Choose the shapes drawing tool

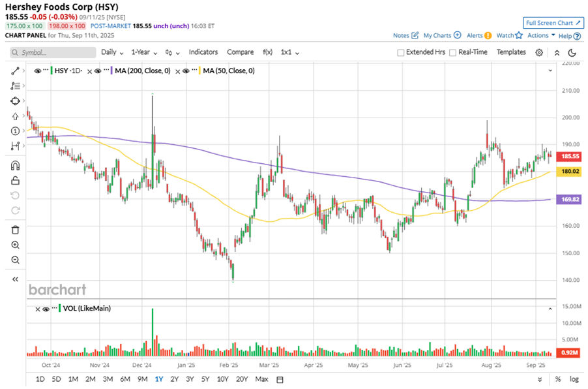coord(15,101)
